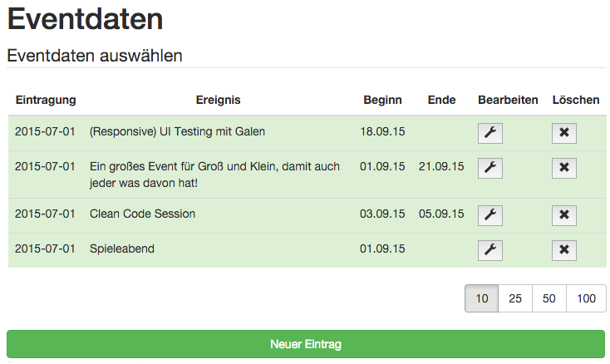The height and width of the screenshot is (364, 610).
Task: Sort by the Ereignis column header
Action: click(219, 100)
